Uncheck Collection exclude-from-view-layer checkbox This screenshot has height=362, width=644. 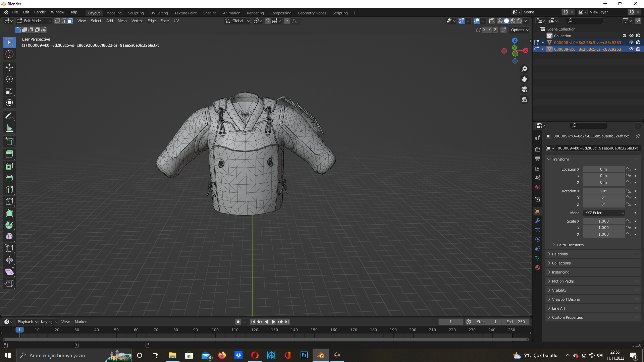point(625,36)
